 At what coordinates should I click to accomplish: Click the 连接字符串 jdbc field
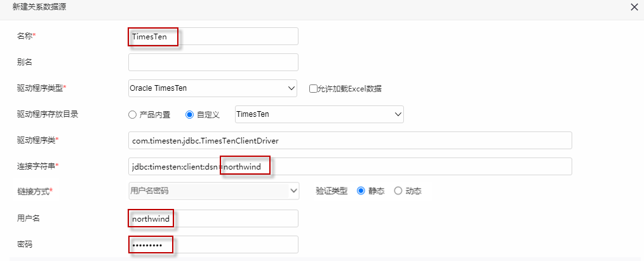[x=350, y=166]
